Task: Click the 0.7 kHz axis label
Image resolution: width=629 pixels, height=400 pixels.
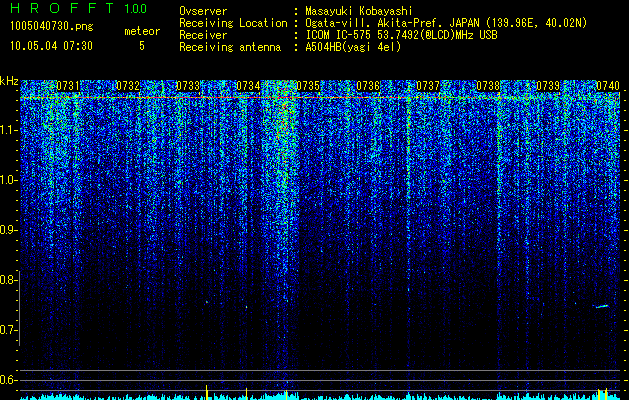Action: (x=8, y=330)
